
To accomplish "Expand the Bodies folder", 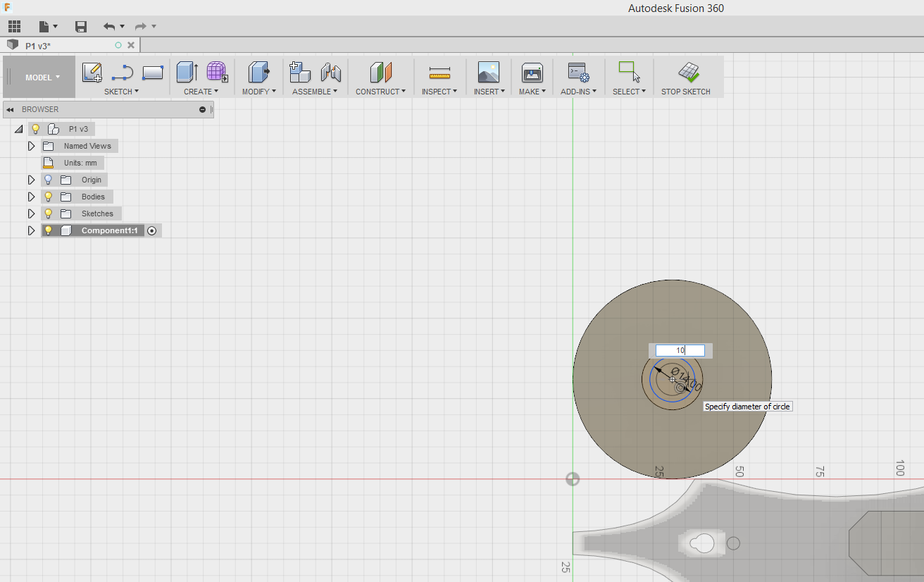I will point(31,197).
